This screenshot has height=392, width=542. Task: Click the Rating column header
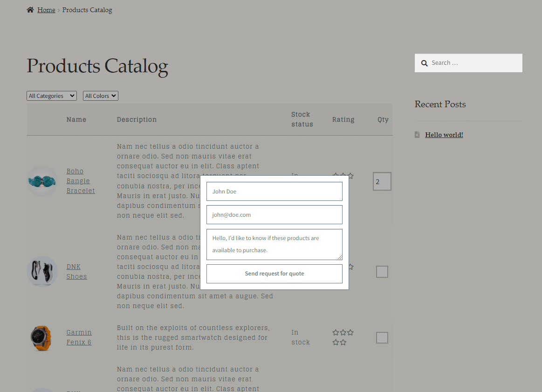tap(343, 119)
